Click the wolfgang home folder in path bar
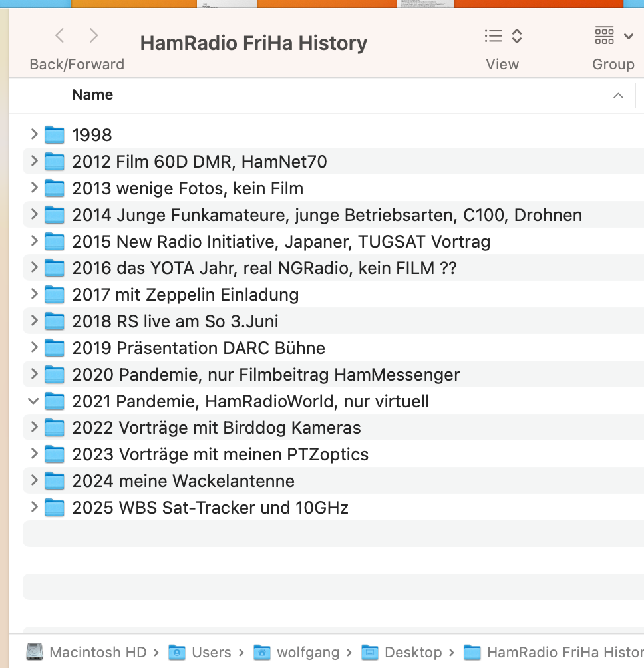Viewport: 644px width, 668px height. [307, 652]
